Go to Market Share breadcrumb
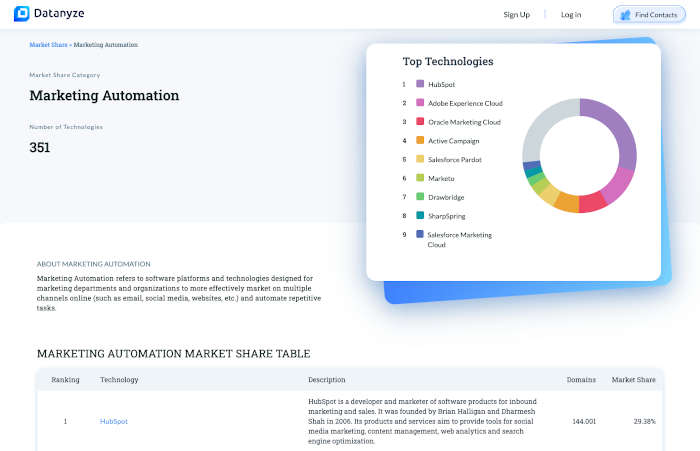The width and height of the screenshot is (700, 451). (x=48, y=45)
